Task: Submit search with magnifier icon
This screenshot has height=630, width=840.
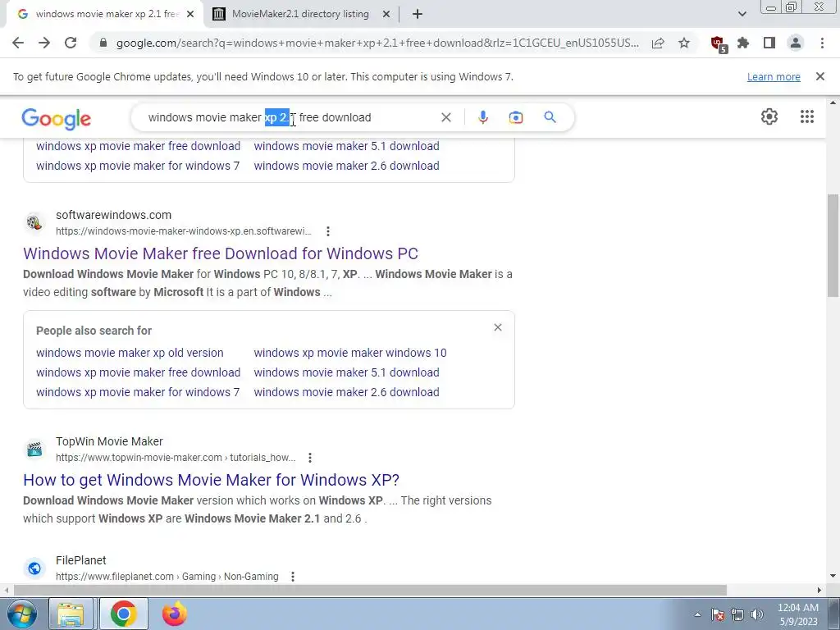Action: 550,117
